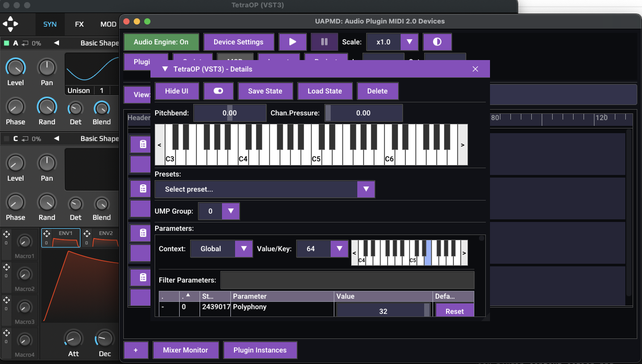Select the ENV1 envelope tab
642x364 pixels.
[61, 238]
